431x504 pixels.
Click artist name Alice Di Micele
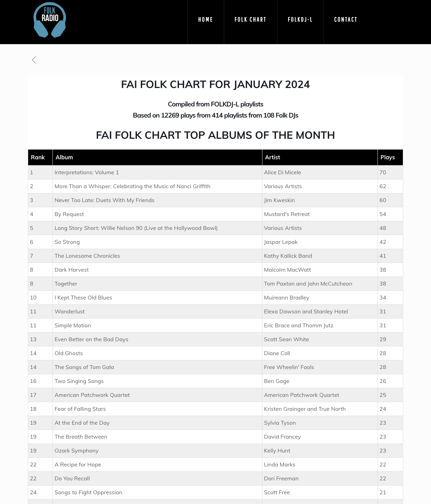(282, 173)
